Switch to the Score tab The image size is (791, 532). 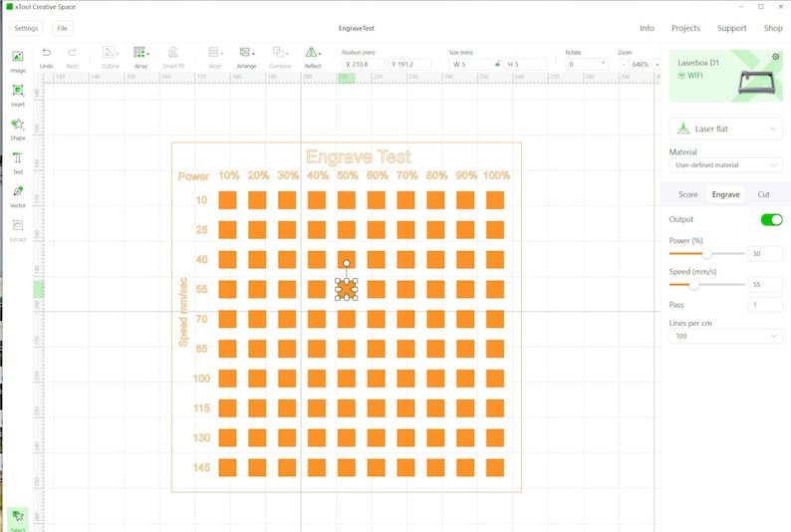pyautogui.click(x=687, y=194)
